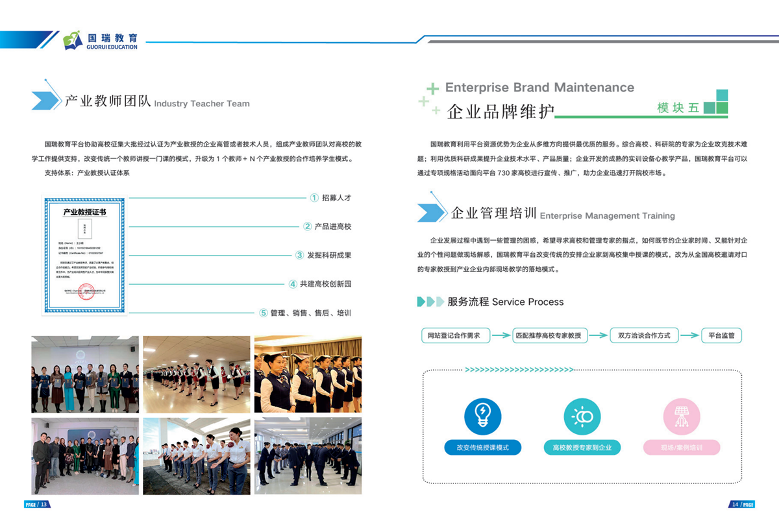
Task: Click list item ① 招募人才
Action: 330,198
